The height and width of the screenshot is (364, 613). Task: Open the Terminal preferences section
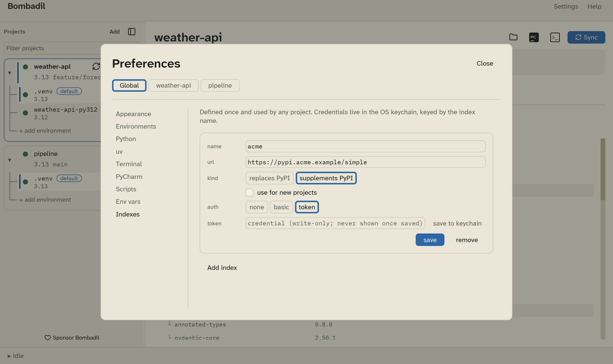tap(129, 164)
